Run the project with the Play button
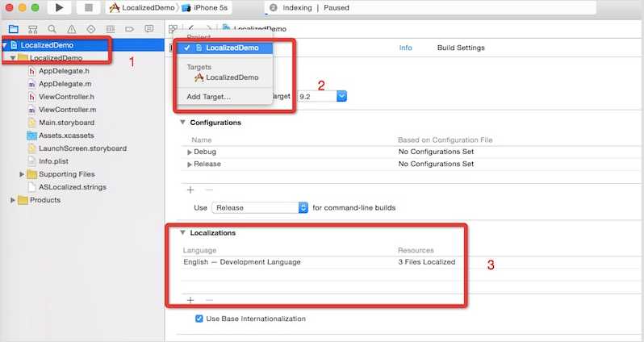 [x=59, y=7]
